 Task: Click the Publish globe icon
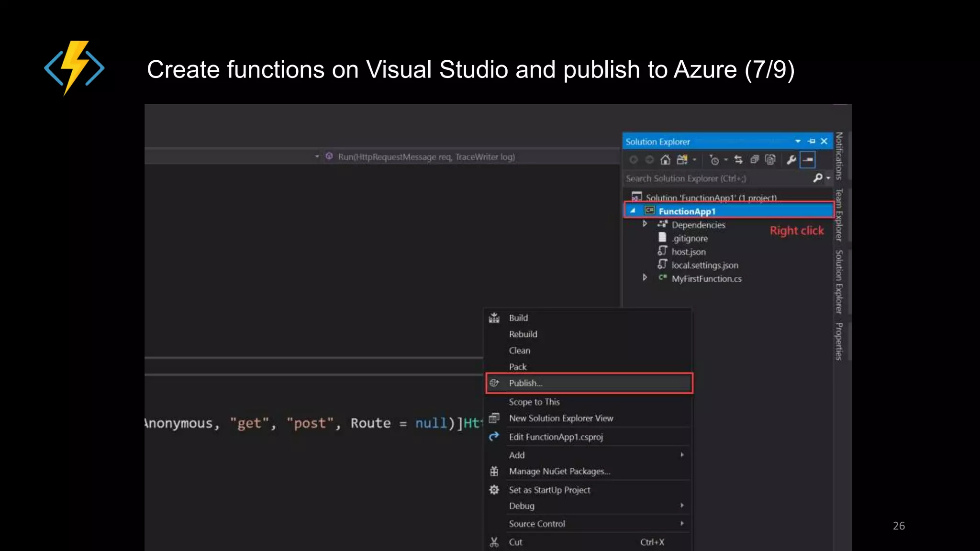click(494, 383)
